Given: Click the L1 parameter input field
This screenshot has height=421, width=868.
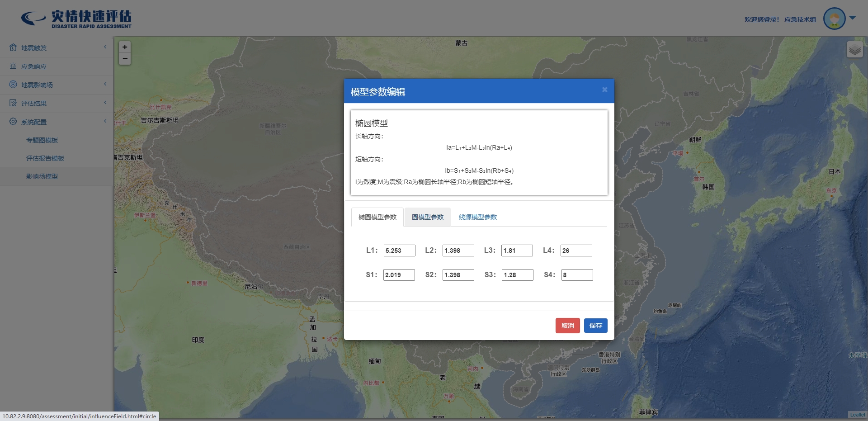Looking at the screenshot, I should 399,251.
